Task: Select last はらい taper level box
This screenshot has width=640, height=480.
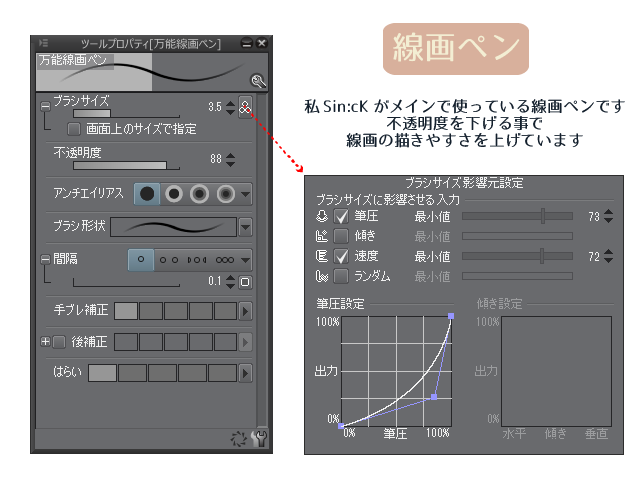Action: [222, 373]
